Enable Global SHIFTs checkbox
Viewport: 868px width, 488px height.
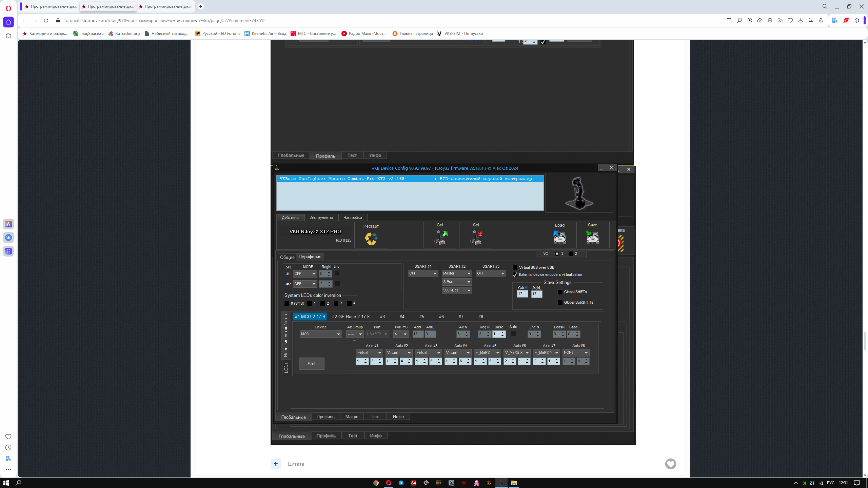pyautogui.click(x=560, y=292)
